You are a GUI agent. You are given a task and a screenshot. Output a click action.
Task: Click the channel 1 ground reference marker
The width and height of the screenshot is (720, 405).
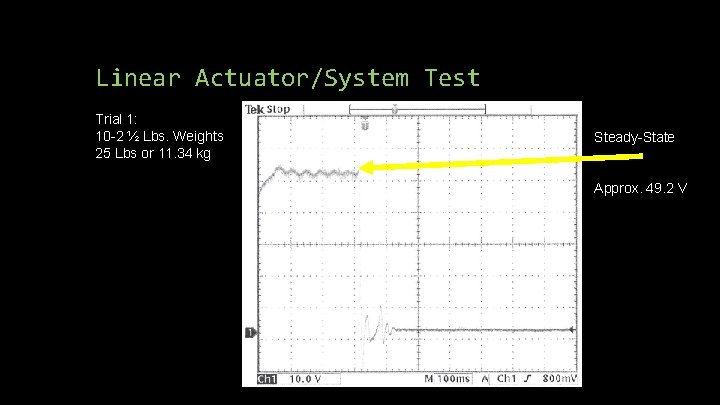[251, 332]
